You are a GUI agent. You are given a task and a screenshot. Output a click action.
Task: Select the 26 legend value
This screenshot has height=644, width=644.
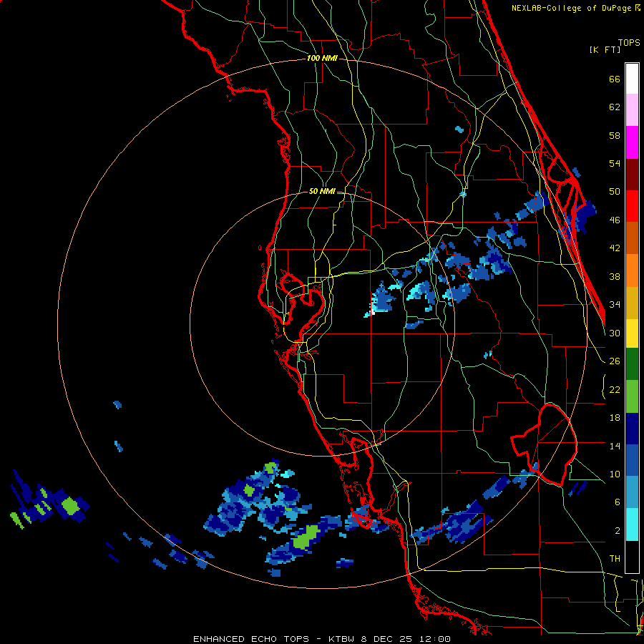tap(615, 361)
